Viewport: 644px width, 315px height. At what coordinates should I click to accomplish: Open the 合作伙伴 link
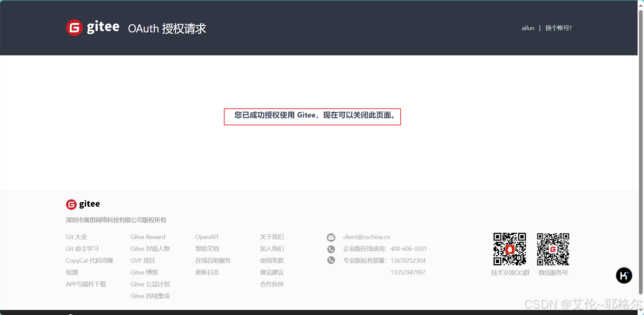point(272,284)
